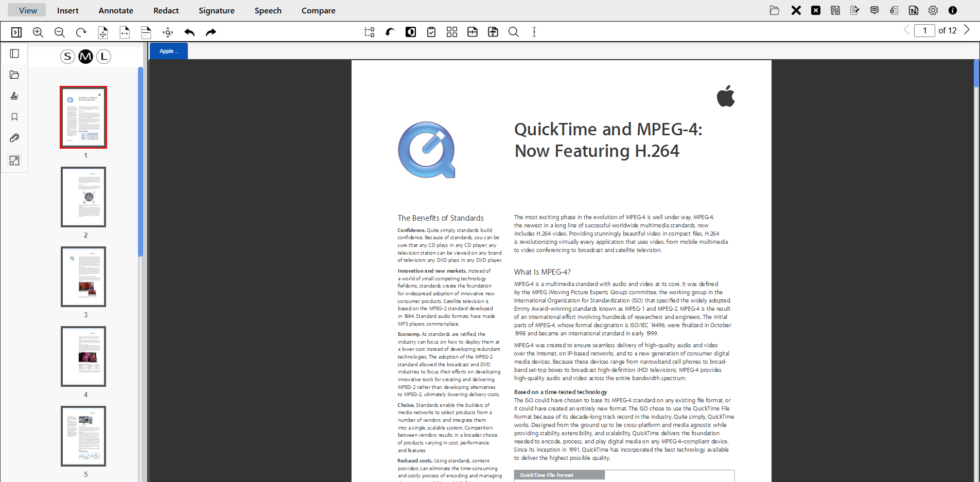Rotate the page clockwise
The image size is (980, 482).
81,32
